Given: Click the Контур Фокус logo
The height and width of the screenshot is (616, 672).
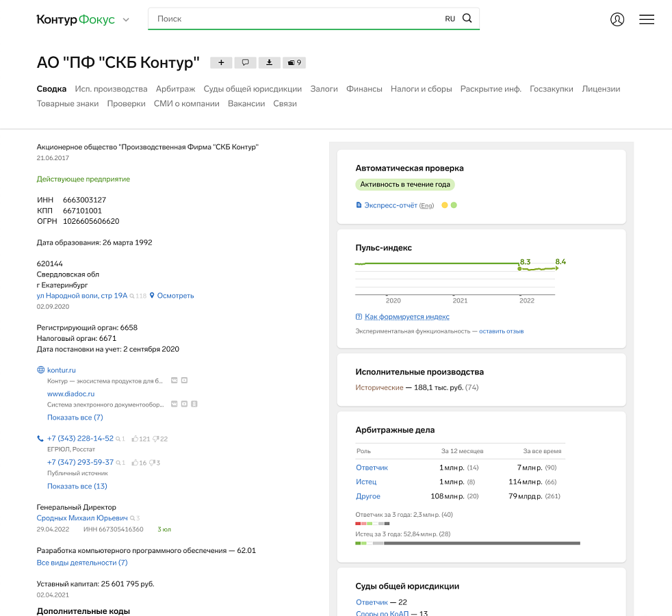Looking at the screenshot, I should click(x=76, y=19).
